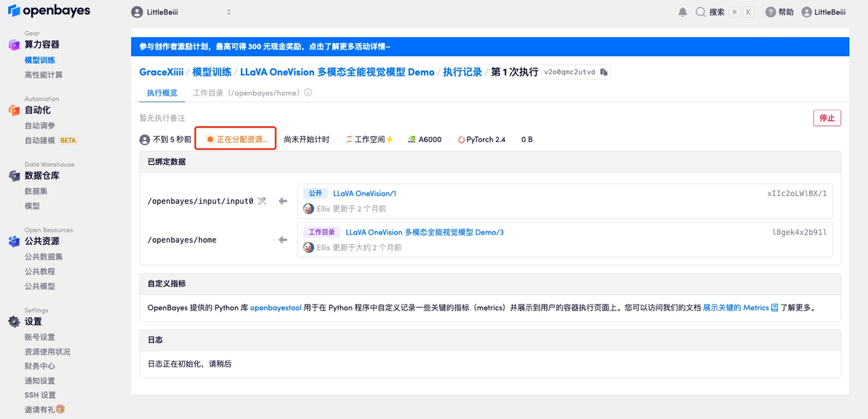
Task: Open the notifications bell
Action: [682, 12]
